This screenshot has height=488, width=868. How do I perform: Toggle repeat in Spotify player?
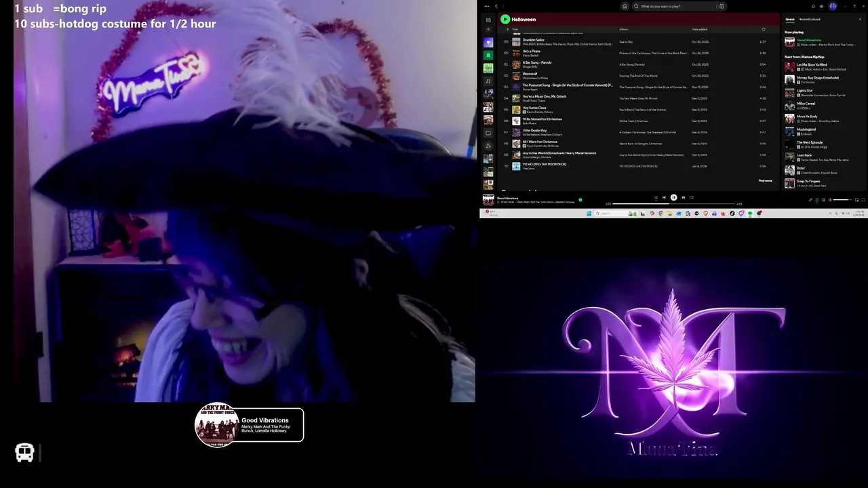point(692,197)
